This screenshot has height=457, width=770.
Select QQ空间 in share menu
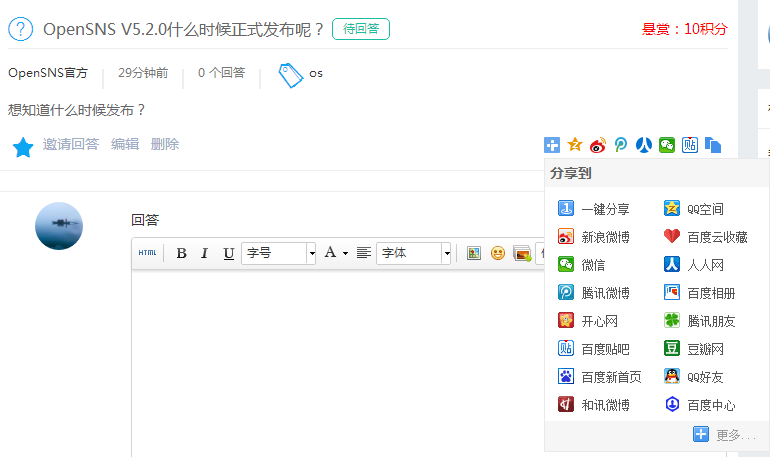click(x=694, y=209)
